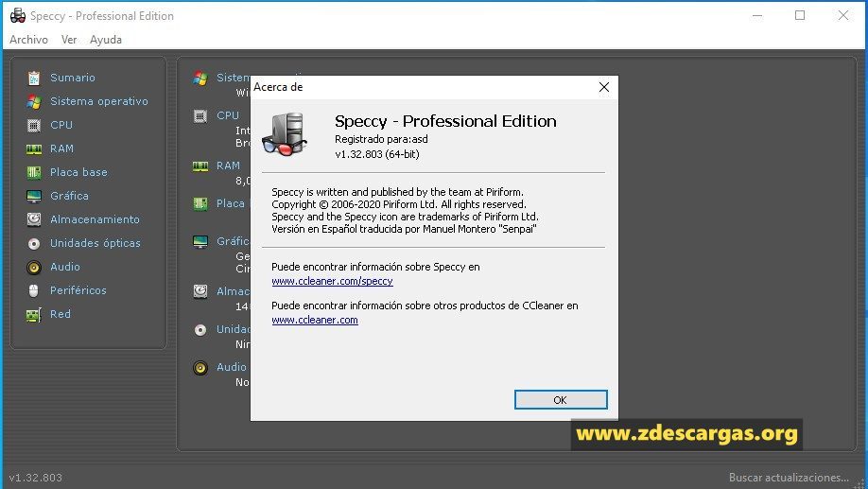868x489 pixels.
Task: Select Almacenamiento in the sidebar
Action: 95,219
